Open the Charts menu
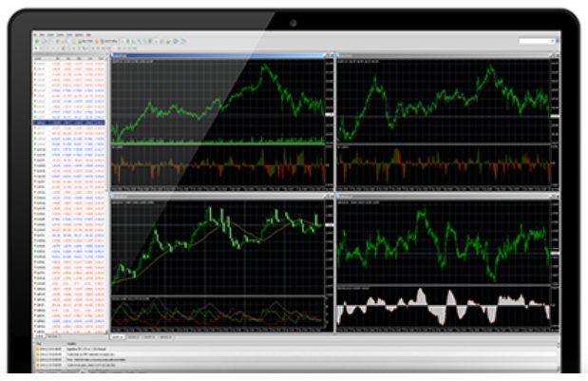The width and height of the screenshot is (588, 381). pyautogui.click(x=60, y=35)
